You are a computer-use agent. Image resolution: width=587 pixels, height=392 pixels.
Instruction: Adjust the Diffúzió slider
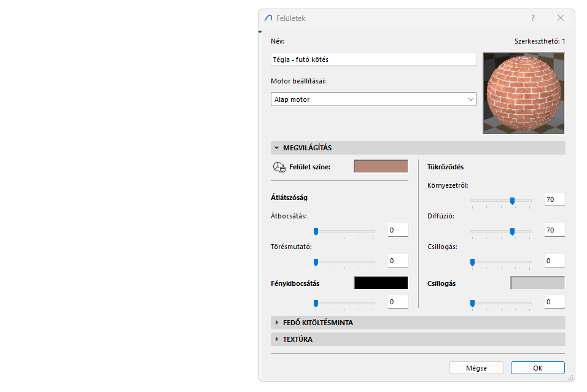coord(511,232)
